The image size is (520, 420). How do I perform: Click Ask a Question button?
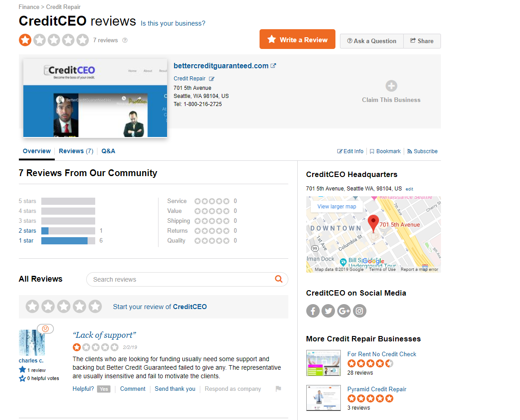tap(372, 41)
